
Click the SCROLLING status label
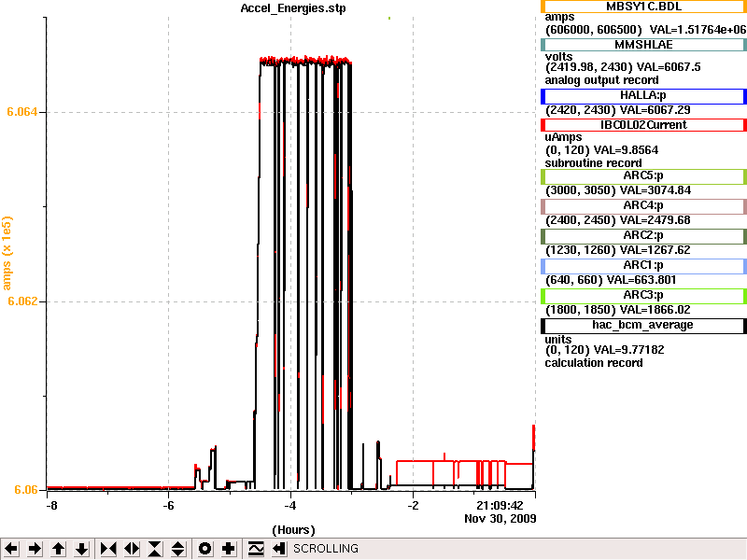pos(326,549)
